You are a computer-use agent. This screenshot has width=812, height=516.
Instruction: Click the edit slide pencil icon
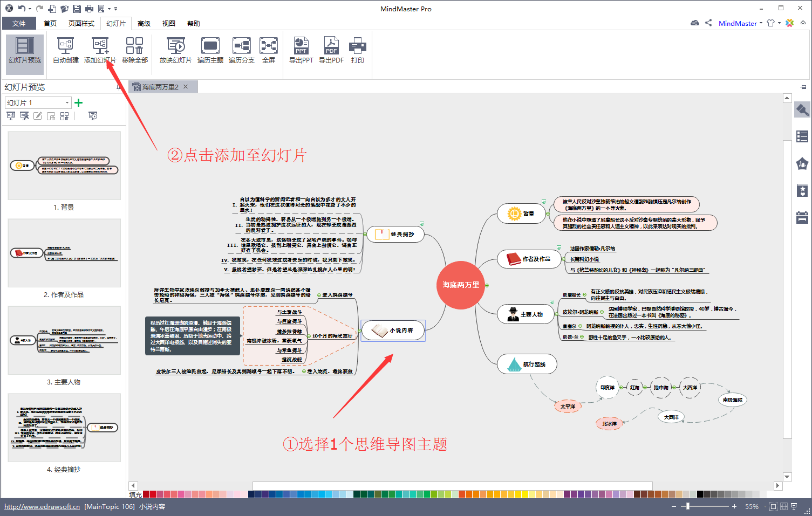pyautogui.click(x=38, y=116)
